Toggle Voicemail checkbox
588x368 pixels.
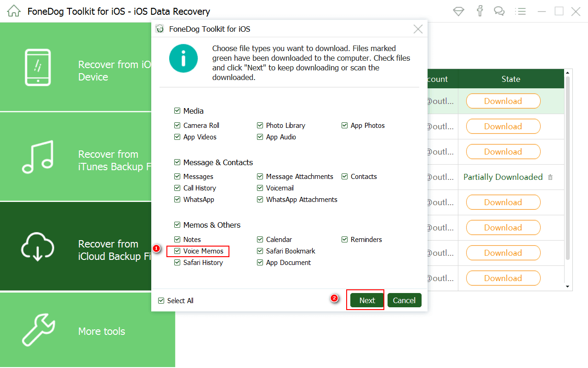[260, 188]
